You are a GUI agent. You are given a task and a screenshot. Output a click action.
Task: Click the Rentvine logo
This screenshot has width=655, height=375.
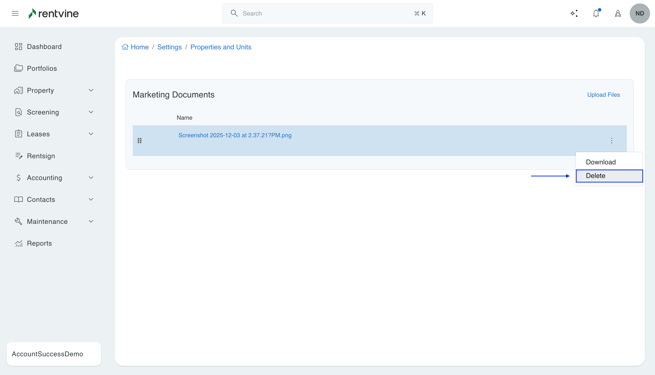click(x=53, y=13)
